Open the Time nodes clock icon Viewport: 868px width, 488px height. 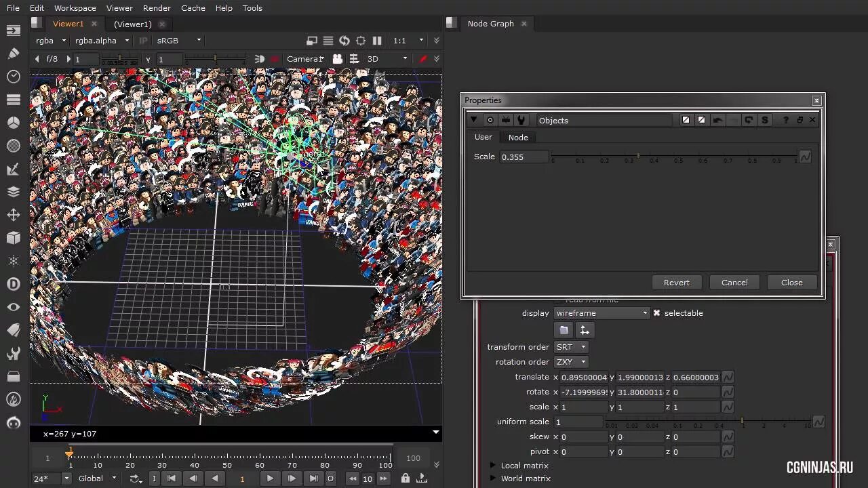[14, 77]
